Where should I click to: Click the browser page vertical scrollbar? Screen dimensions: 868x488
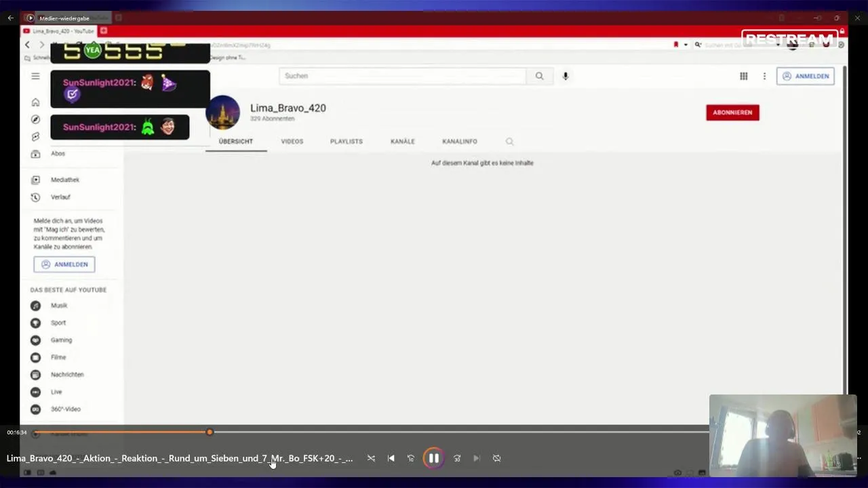point(844,230)
